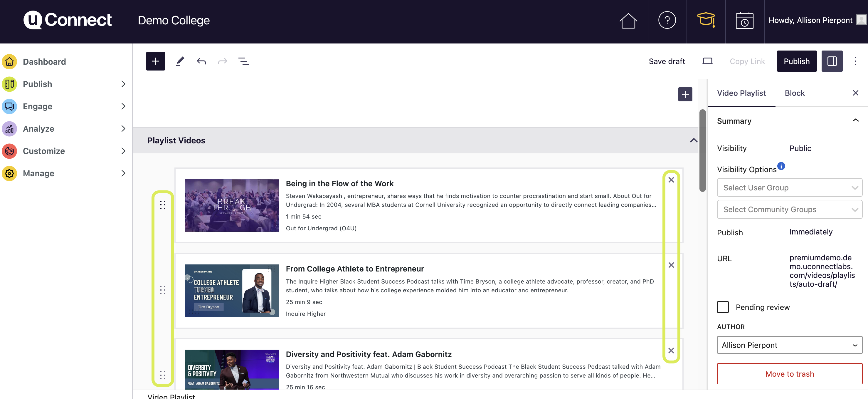Click the editor vertical scrollbar handle
Image resolution: width=868 pixels, height=399 pixels.
pos(702,150)
